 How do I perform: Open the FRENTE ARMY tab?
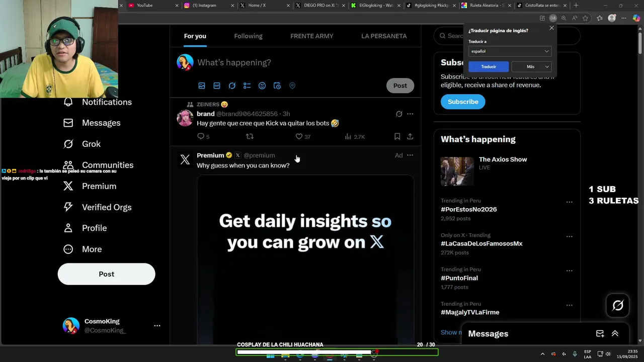(311, 36)
